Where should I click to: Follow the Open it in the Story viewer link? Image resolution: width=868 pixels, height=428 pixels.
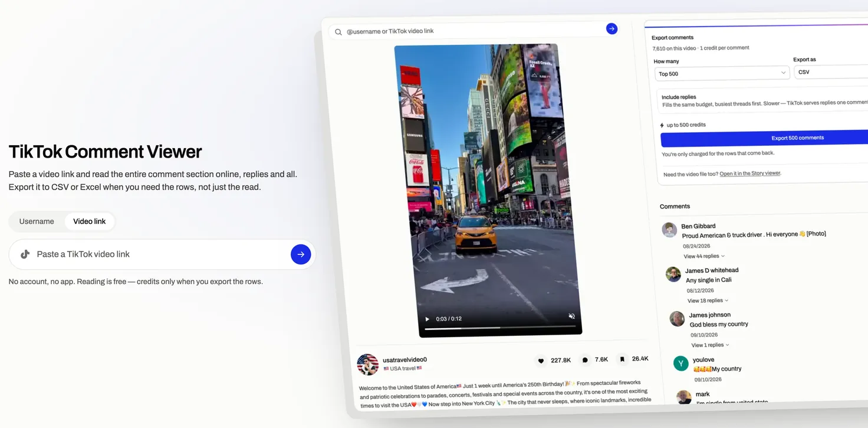tap(750, 174)
